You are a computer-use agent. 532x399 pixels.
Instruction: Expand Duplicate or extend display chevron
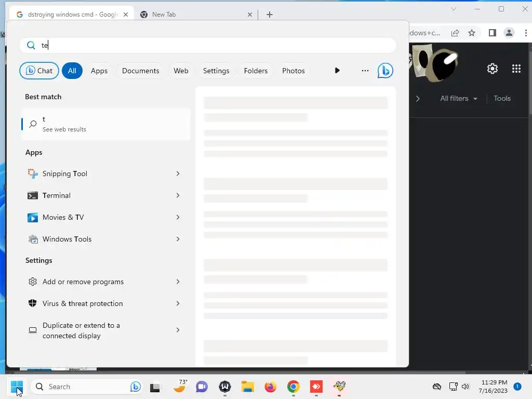178,330
